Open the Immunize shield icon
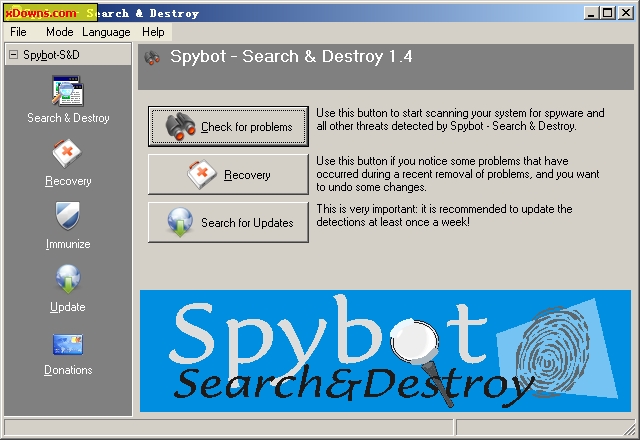 pos(68,216)
